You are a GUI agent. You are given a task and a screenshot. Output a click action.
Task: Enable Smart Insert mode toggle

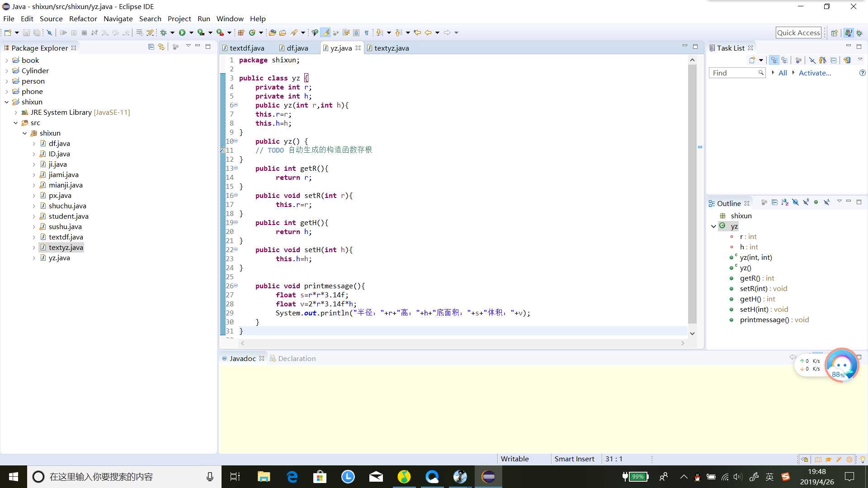pyautogui.click(x=574, y=459)
